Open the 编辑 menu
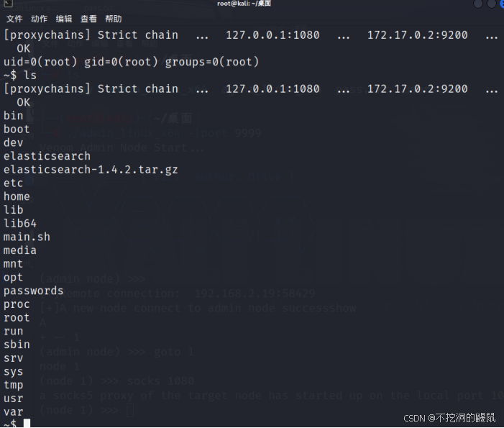 pos(64,19)
